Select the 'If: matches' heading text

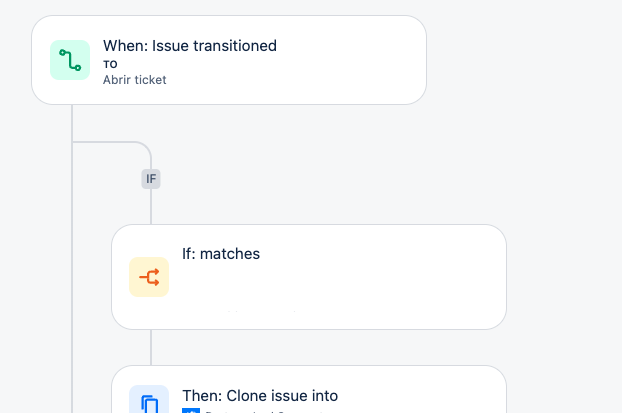(x=221, y=254)
